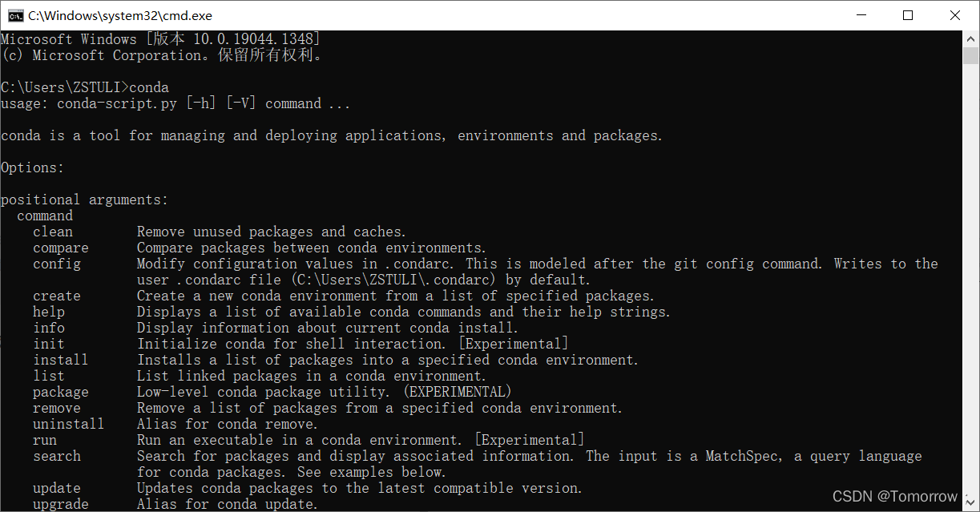Click the scrollbar up arrow
This screenshot has height=512, width=980.
click(970, 38)
